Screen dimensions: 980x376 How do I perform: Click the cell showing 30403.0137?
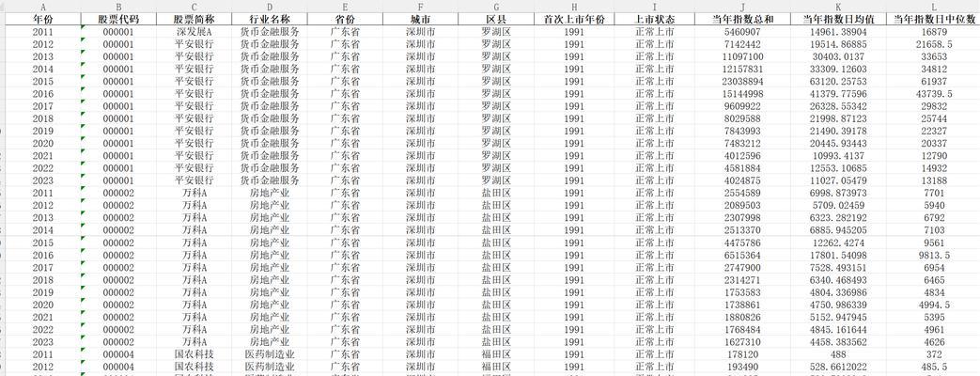click(838, 57)
